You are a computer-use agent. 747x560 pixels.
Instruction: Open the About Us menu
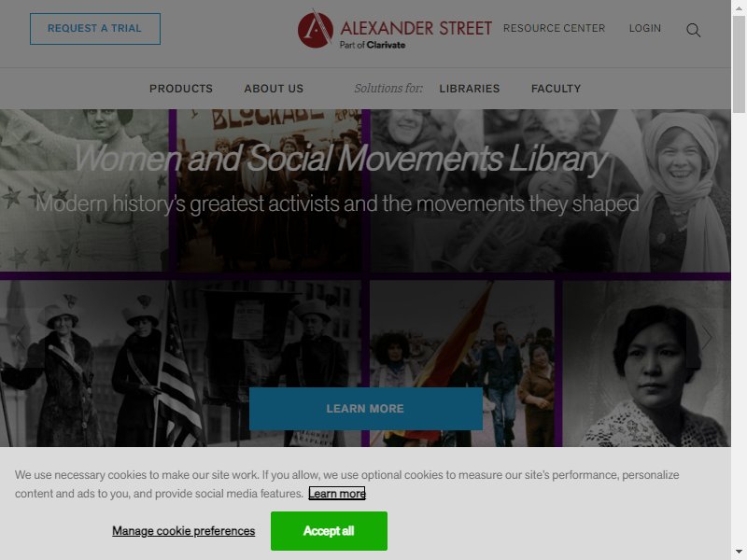coord(274,89)
